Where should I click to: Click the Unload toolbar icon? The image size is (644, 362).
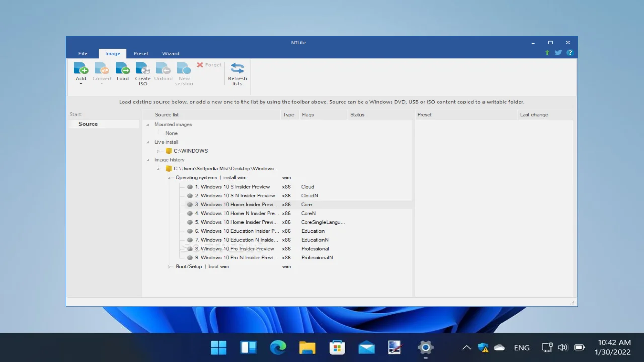pos(164,68)
